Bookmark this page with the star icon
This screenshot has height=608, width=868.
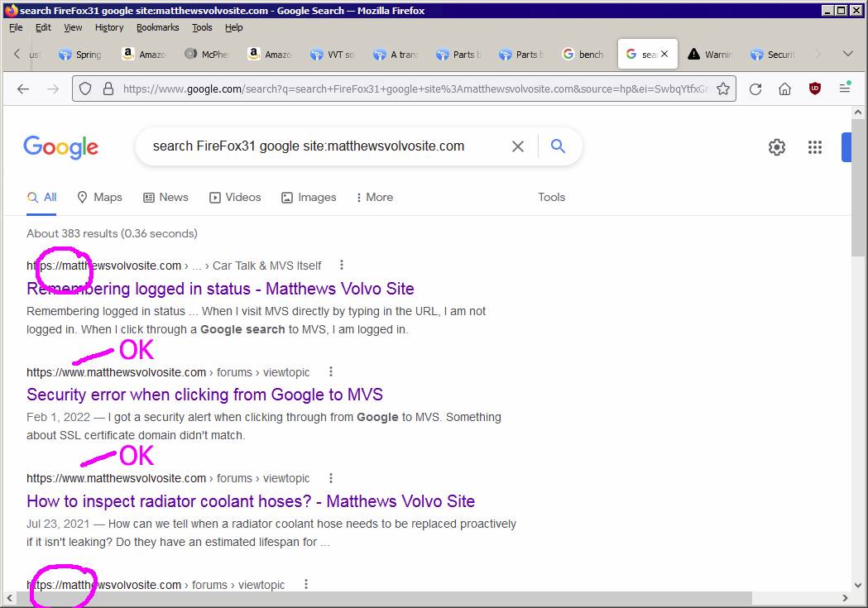tap(722, 88)
